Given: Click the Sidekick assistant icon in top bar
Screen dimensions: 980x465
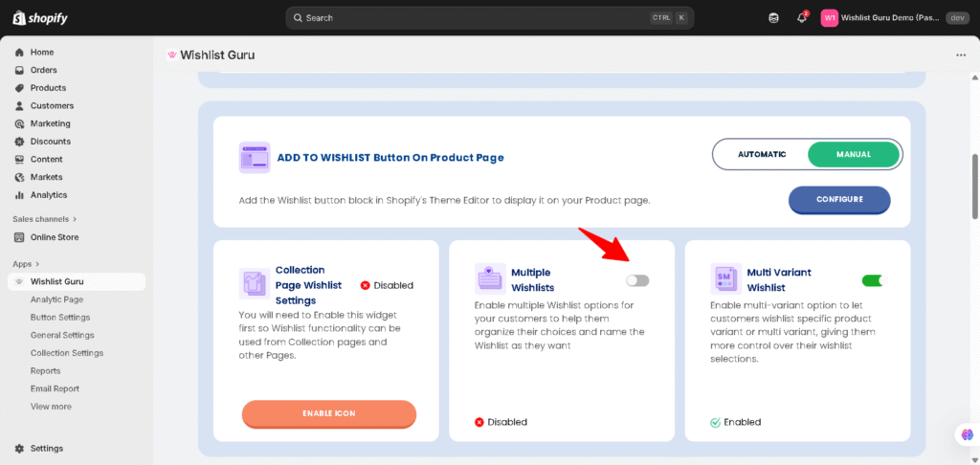Looking at the screenshot, I should click(773, 18).
